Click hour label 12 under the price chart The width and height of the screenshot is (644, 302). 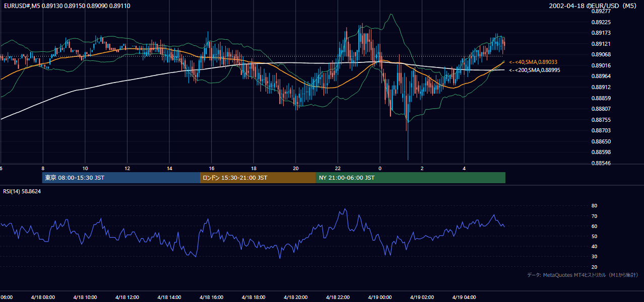click(127, 168)
